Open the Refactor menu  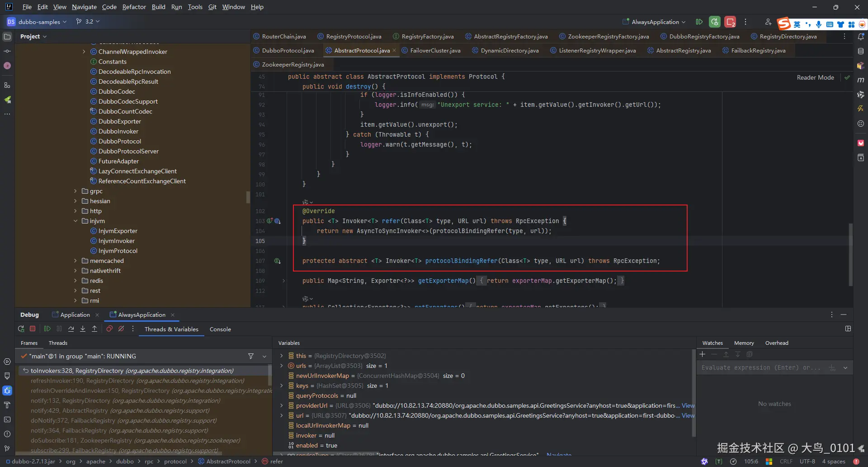[134, 7]
